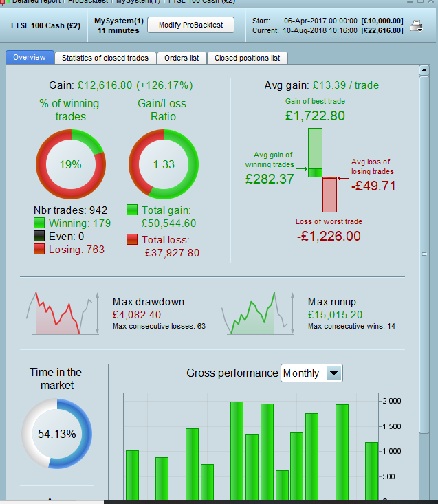
Task: Open Statistics of closed trades tab
Action: point(105,58)
